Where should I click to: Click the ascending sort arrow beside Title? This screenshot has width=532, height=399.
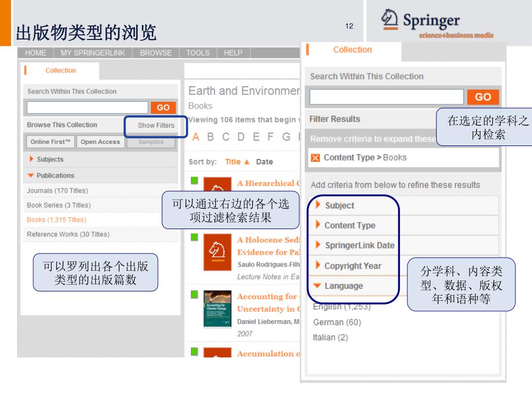tap(247, 162)
